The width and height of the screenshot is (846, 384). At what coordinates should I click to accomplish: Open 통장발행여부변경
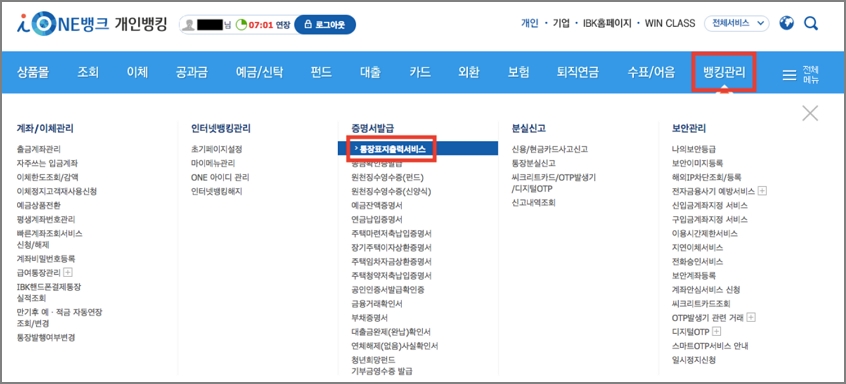coord(46,338)
